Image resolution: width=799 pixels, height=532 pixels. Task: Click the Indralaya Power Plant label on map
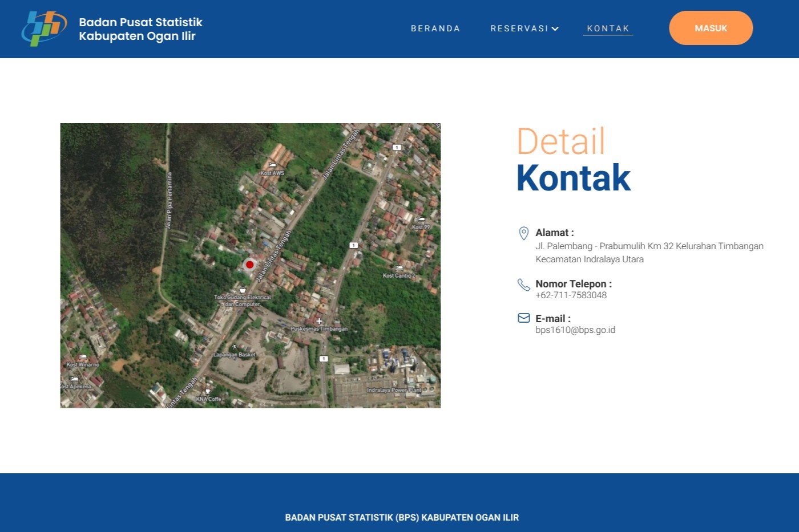pyautogui.click(x=394, y=390)
